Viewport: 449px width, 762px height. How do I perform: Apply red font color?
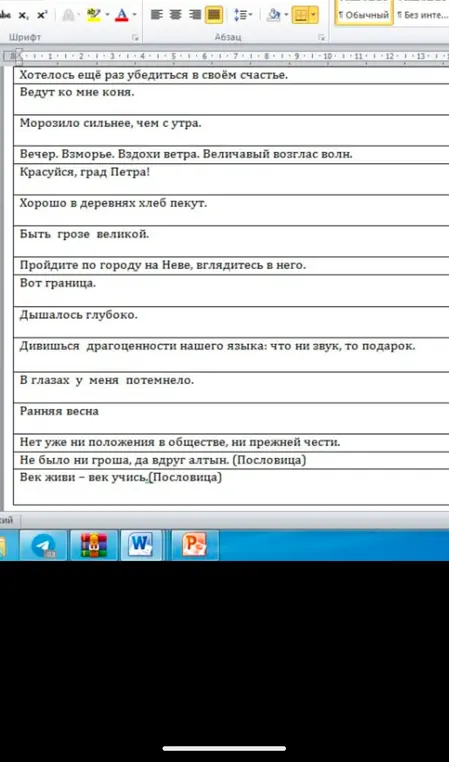tap(121, 15)
